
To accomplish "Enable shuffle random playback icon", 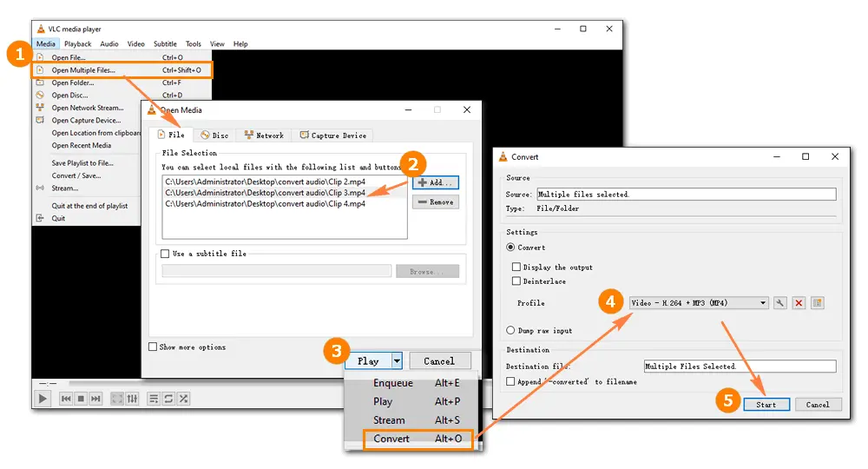I will click(x=183, y=399).
